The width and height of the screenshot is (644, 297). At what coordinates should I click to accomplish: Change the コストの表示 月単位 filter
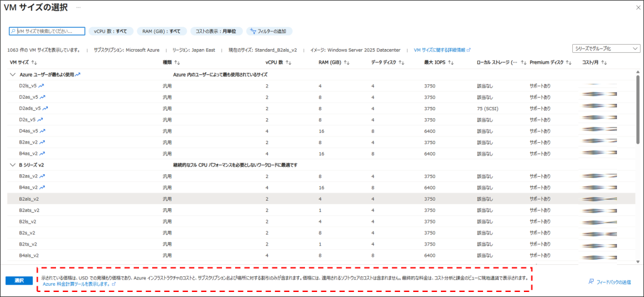click(x=216, y=31)
